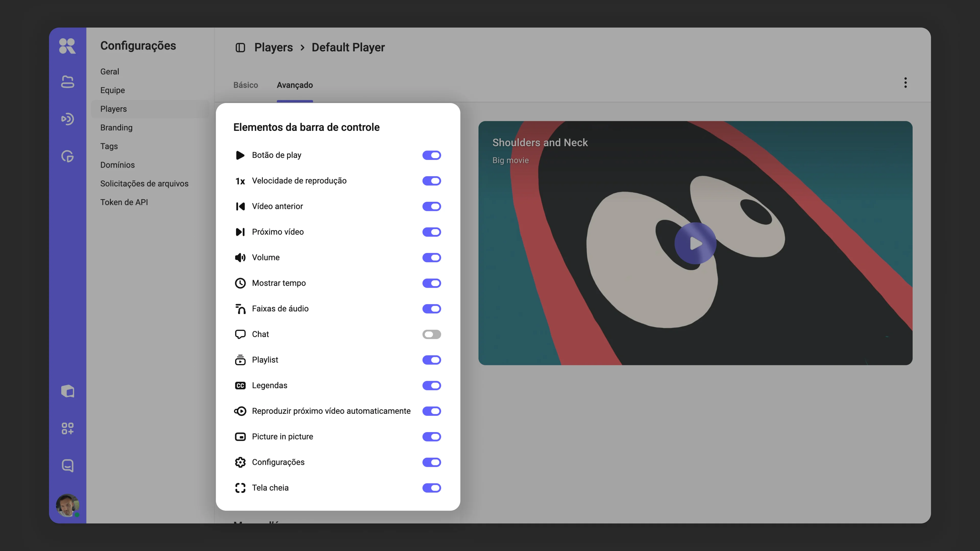The width and height of the screenshot is (980, 551).
Task: Select the Avançado tab
Action: pyautogui.click(x=295, y=85)
